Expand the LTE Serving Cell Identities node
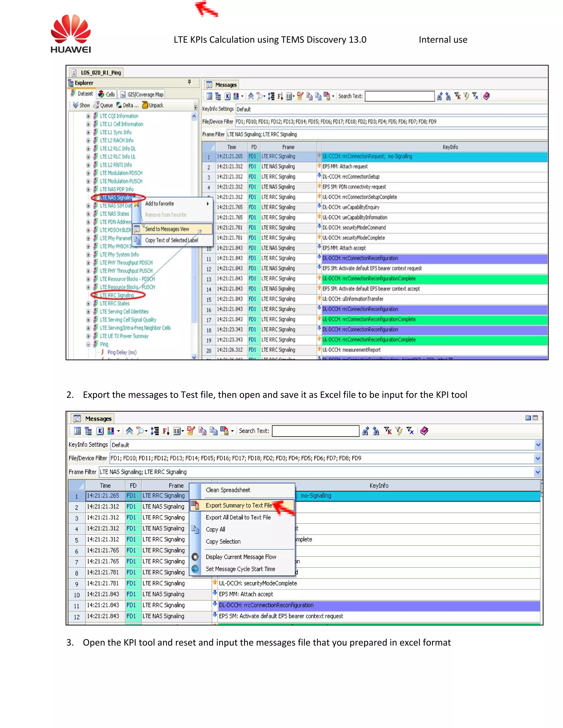The height and width of the screenshot is (728, 563). 88,312
